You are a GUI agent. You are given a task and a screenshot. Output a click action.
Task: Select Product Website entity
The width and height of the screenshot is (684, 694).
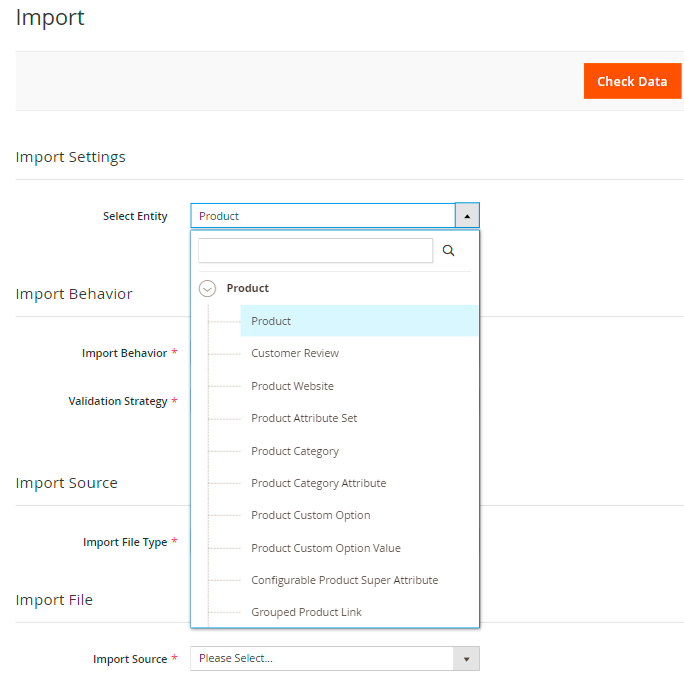click(x=292, y=386)
